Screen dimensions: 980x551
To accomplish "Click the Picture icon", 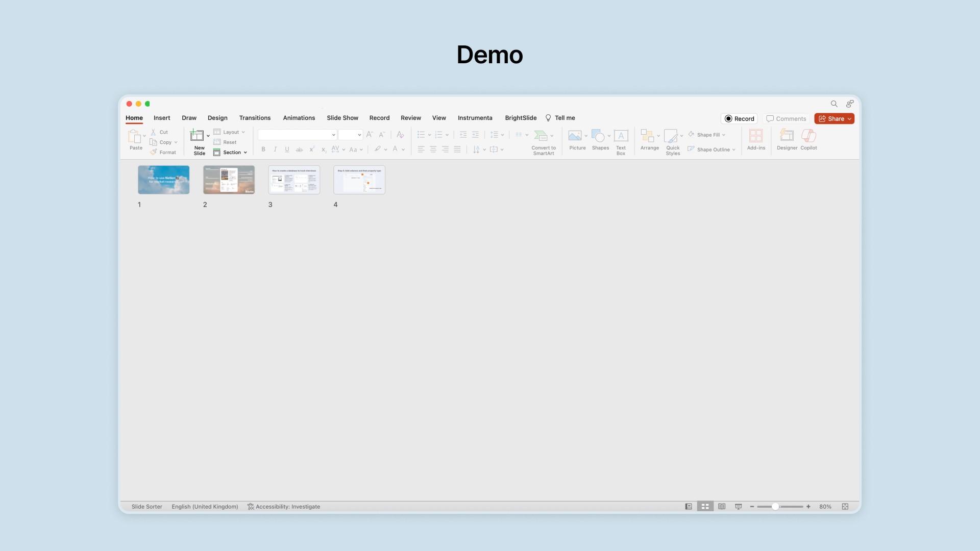I will point(575,136).
